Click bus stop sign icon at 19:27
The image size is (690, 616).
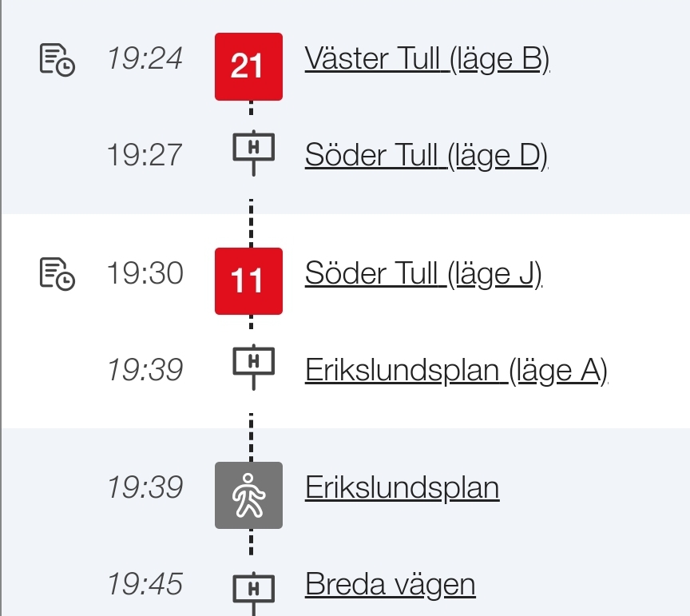point(253,153)
